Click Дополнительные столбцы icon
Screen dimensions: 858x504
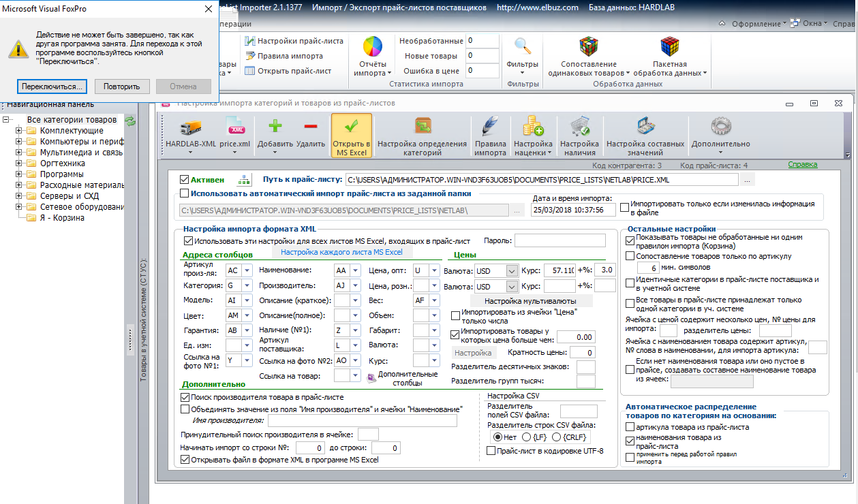point(371,378)
